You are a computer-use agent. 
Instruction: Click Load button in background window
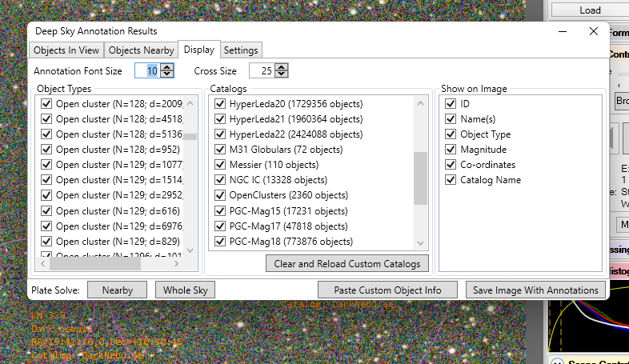pyautogui.click(x=590, y=10)
